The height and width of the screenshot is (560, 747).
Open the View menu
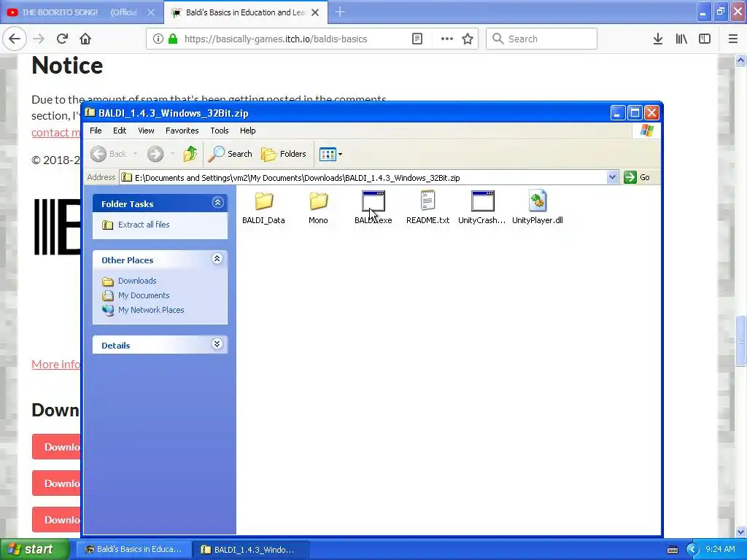[146, 131]
